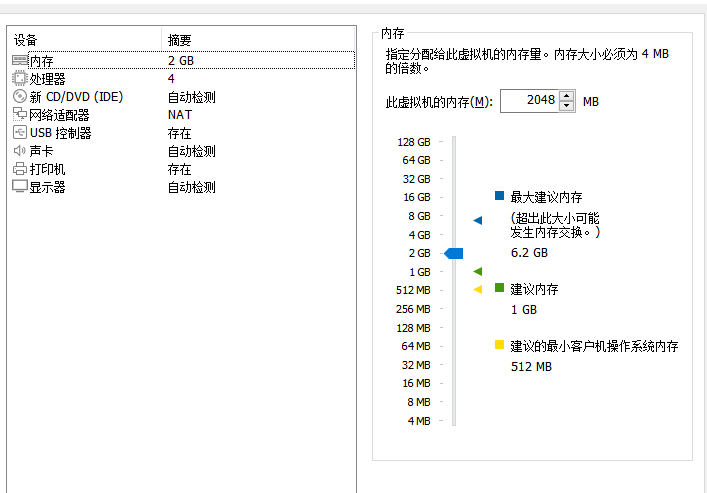The image size is (707, 493).
Task: Click the 256 MB tick label
Action: click(x=413, y=309)
